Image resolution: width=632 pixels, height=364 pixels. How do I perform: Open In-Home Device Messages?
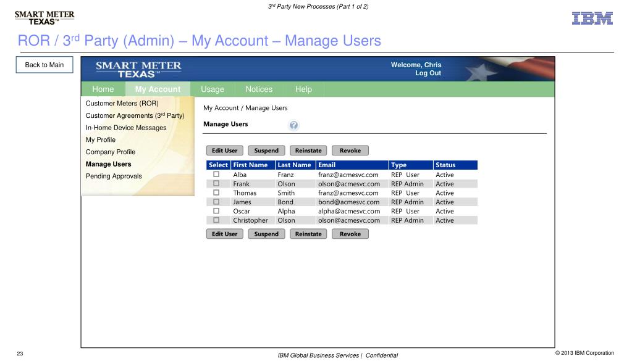[126, 128]
